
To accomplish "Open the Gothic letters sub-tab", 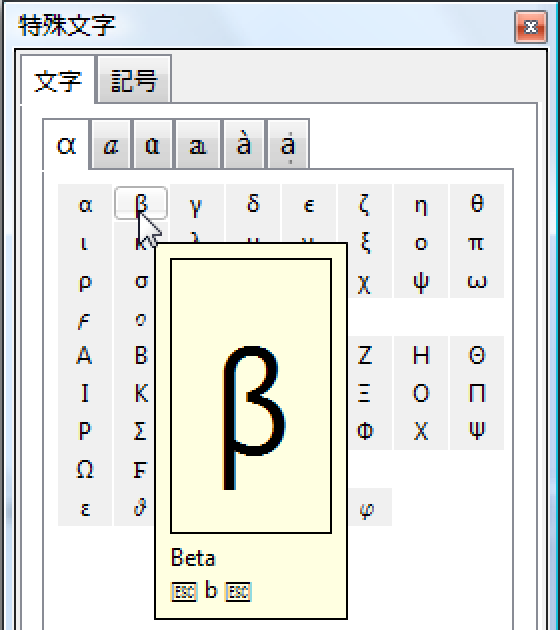I will 153,144.
